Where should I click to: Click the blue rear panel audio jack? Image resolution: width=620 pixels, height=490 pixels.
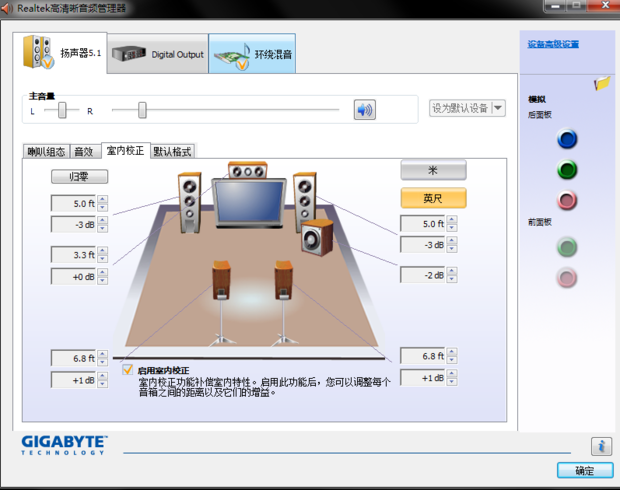click(x=567, y=139)
